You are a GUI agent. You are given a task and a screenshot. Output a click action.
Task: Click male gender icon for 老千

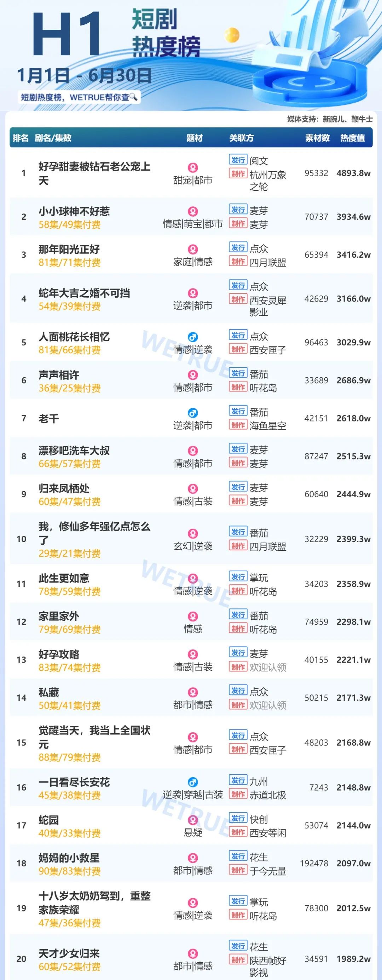click(193, 413)
